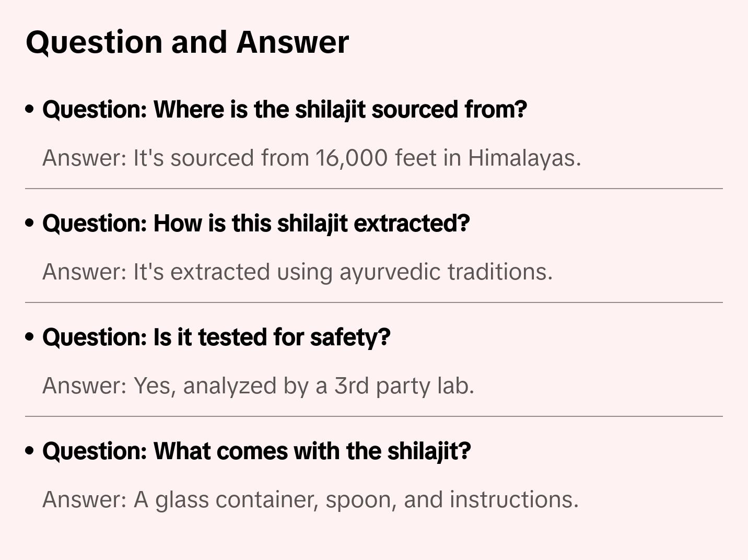Click the word "instructions" in the last answer
This screenshot has height=560, width=748.
(x=513, y=499)
